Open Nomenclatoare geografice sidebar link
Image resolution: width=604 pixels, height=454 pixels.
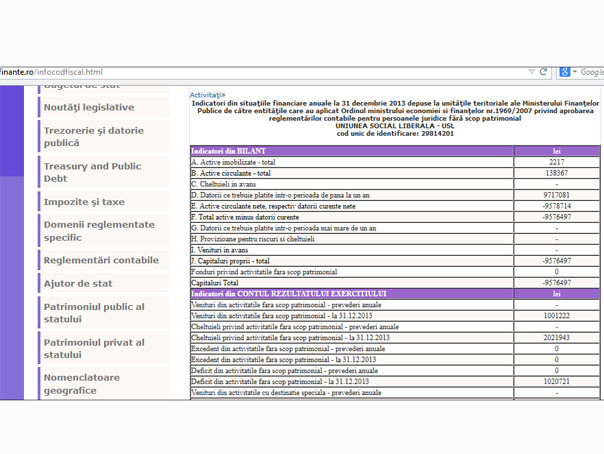click(x=104, y=384)
